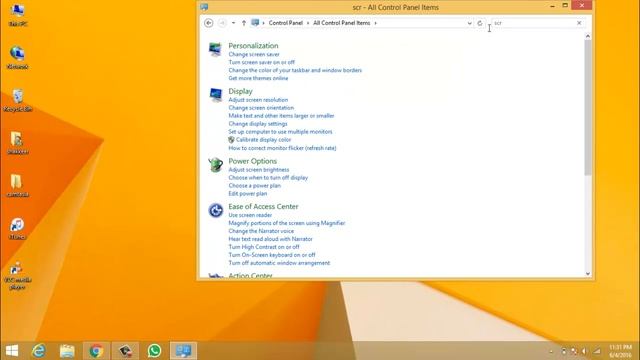Open WhatsApp from taskbar

(154, 351)
